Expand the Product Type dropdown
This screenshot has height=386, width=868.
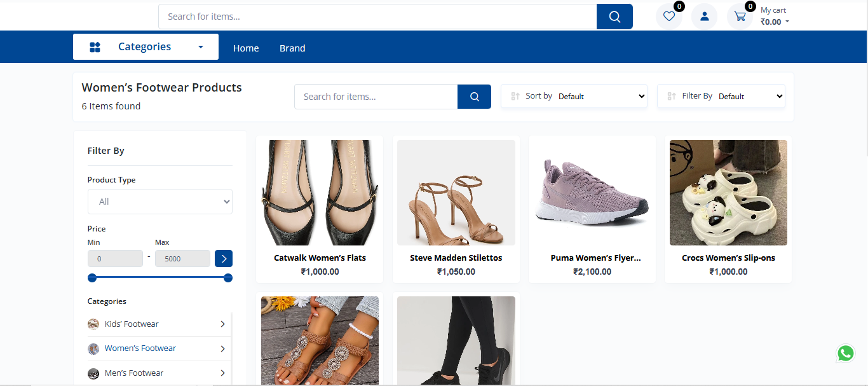(160, 202)
